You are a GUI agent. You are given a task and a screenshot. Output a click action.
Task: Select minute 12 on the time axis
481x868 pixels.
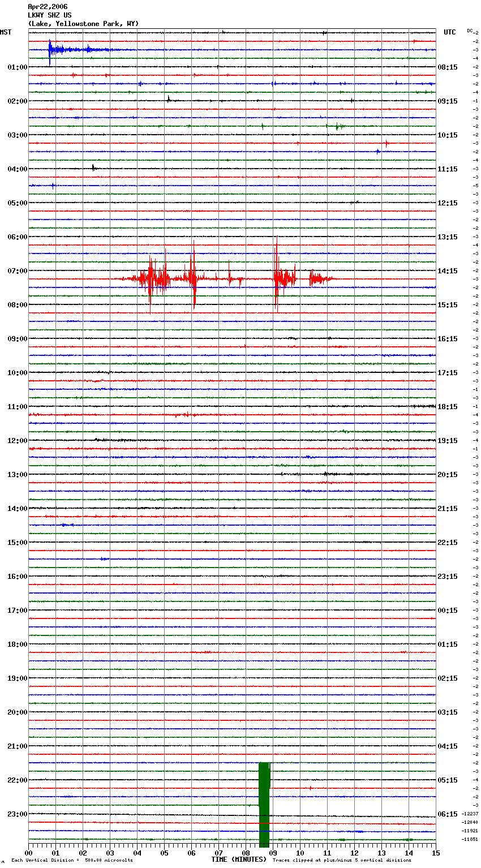(354, 852)
